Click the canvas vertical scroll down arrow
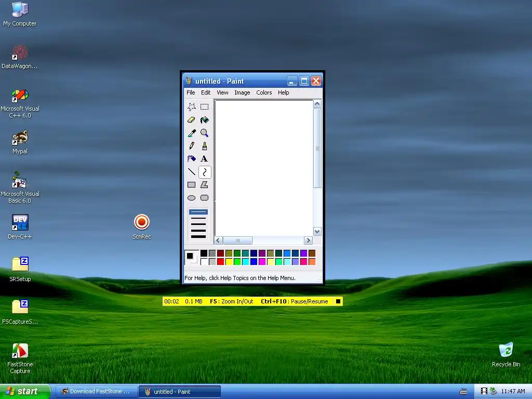532x399 pixels. click(317, 232)
